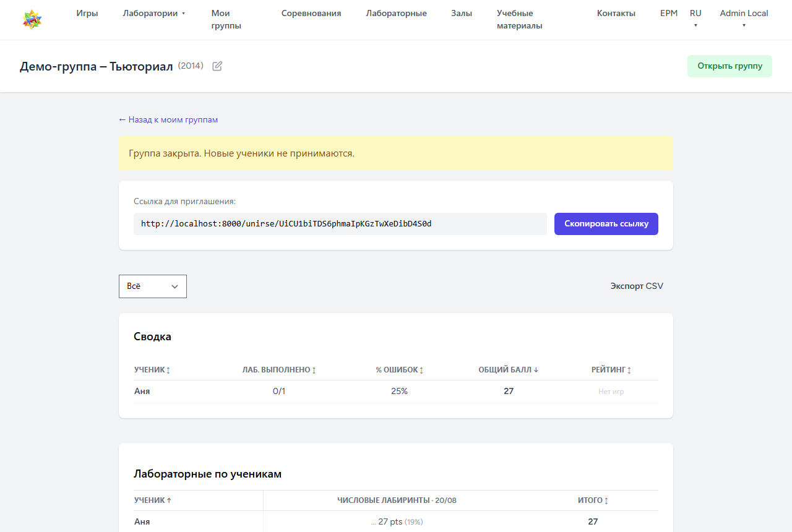
Task: Click Аня in labs by students table
Action: pyautogui.click(x=142, y=522)
